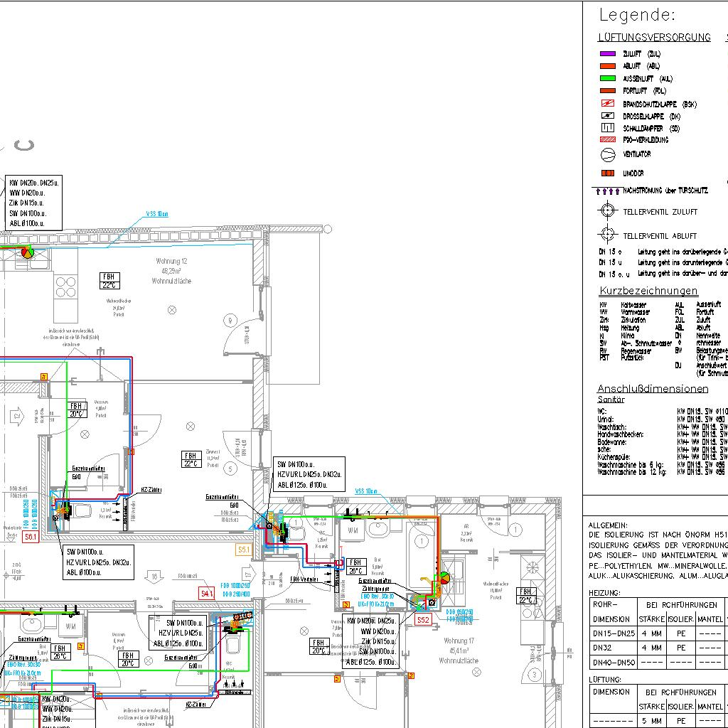Image resolution: width=728 pixels, height=728 pixels.
Task: Select the Drosselklappe (DK) legend symbol
Action: click(607, 116)
